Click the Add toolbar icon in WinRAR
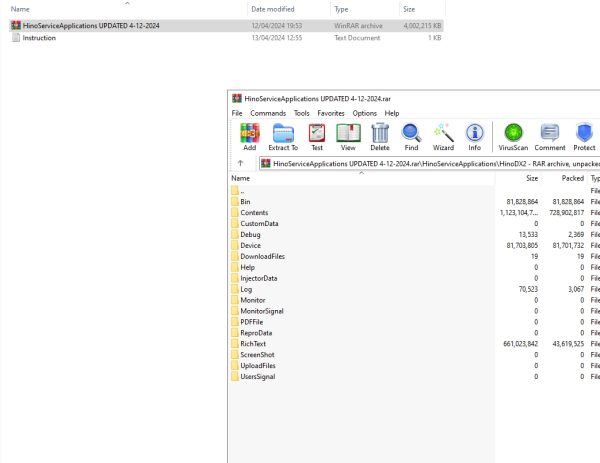The image size is (600, 463). click(x=249, y=133)
